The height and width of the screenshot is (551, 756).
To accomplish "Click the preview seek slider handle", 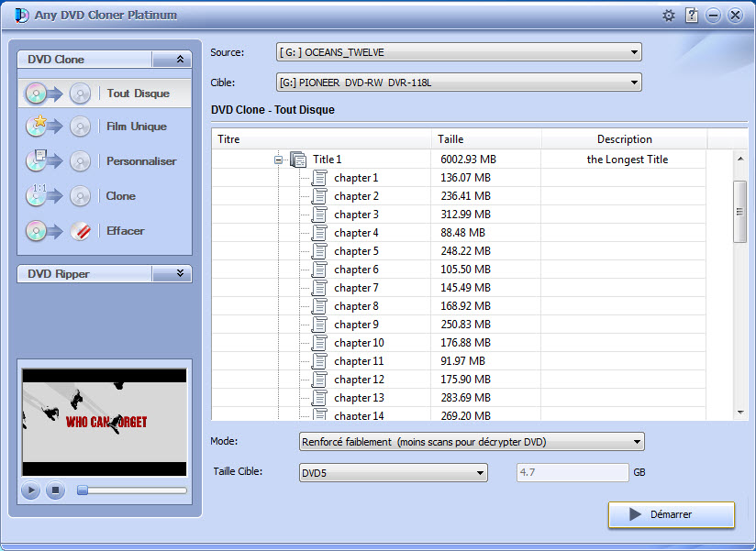I will coord(83,490).
